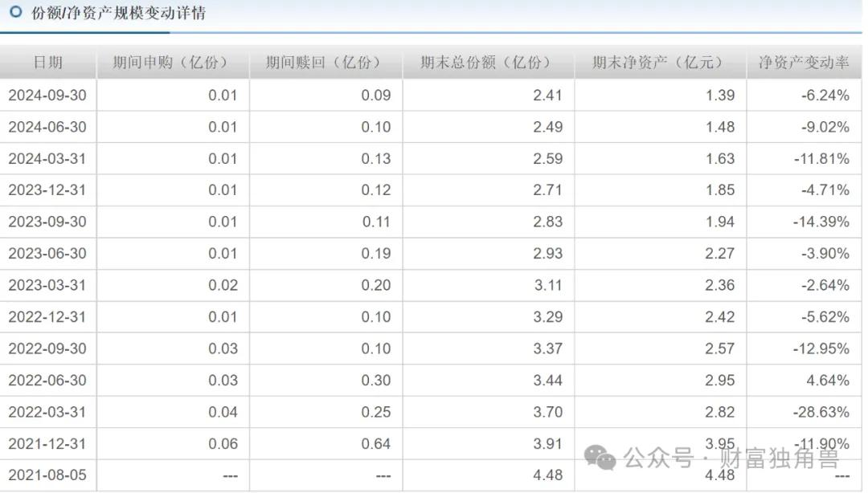
Task: Click the total shares value 2.49
Action: (x=548, y=127)
